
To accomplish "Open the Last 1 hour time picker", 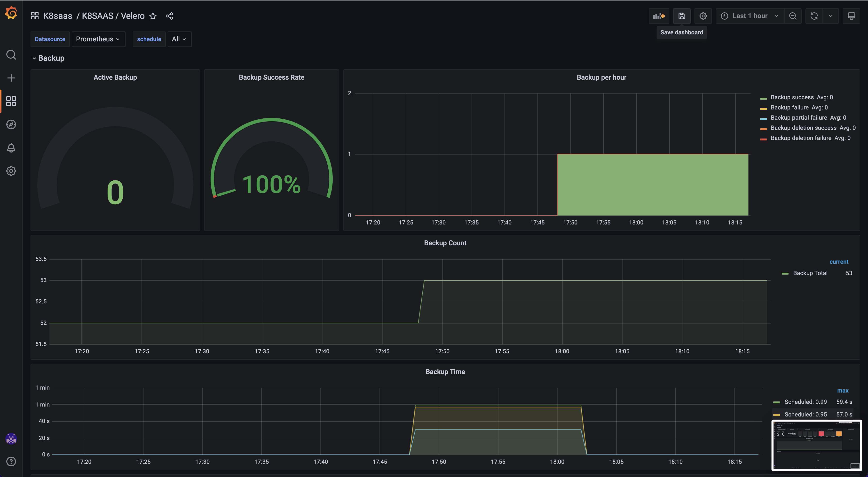I will click(x=750, y=16).
